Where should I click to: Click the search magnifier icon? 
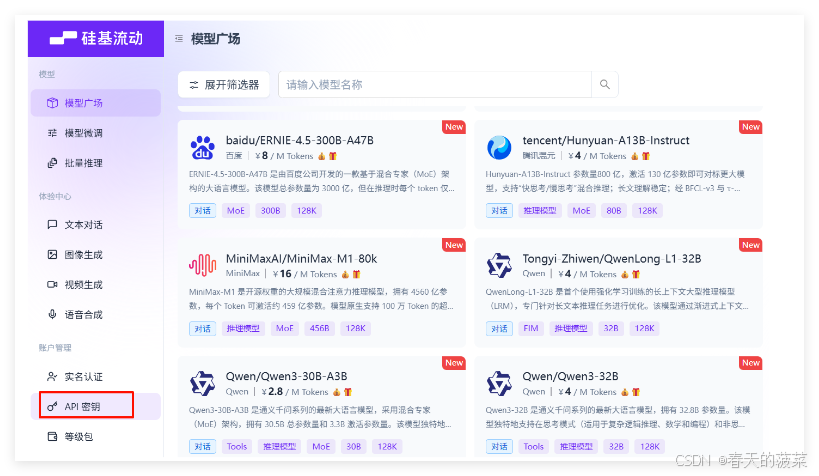tap(605, 84)
